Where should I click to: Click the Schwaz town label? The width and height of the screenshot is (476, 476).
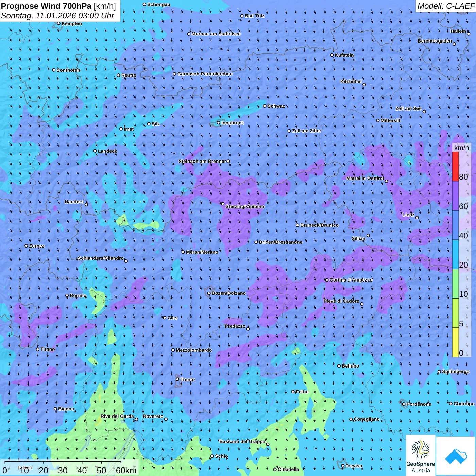(x=276, y=106)
